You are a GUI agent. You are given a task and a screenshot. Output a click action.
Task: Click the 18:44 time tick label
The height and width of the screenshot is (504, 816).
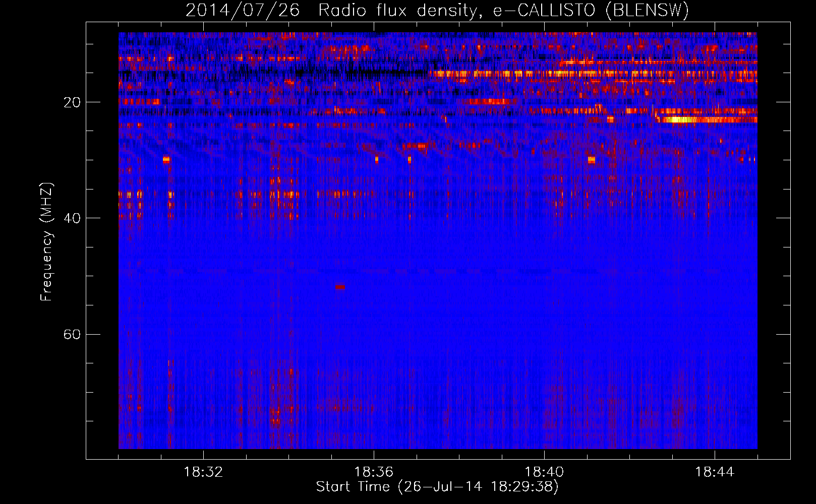click(x=715, y=472)
